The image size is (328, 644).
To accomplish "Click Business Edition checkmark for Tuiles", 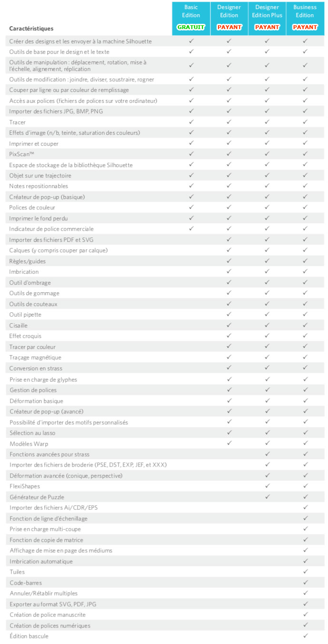I will (306, 571).
